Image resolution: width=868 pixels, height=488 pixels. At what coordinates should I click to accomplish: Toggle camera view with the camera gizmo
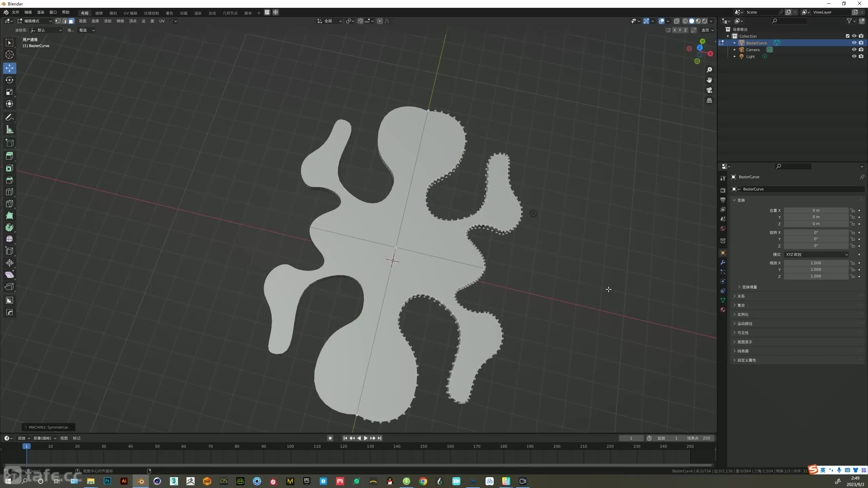coord(709,90)
